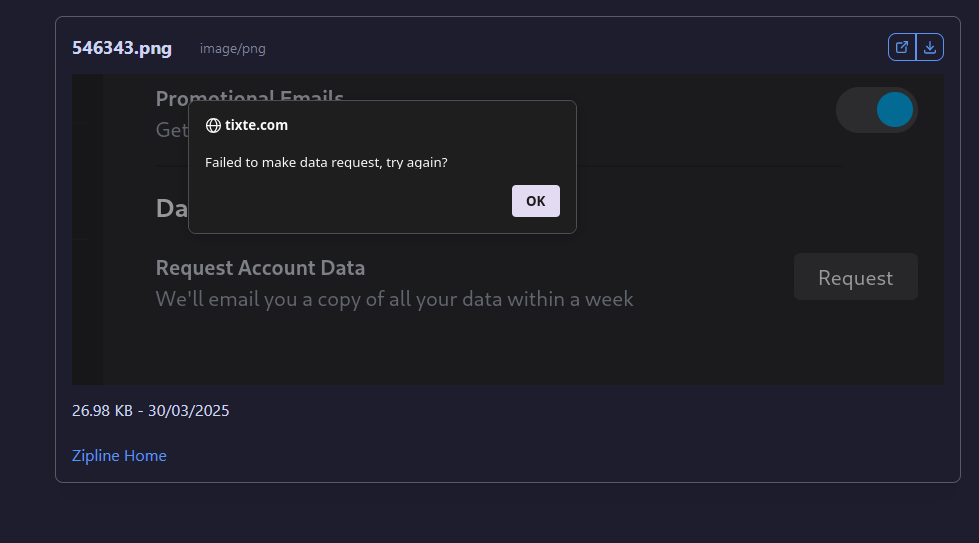Click the partially hidden 'Da' section heading
979x543 pixels.
click(x=172, y=208)
